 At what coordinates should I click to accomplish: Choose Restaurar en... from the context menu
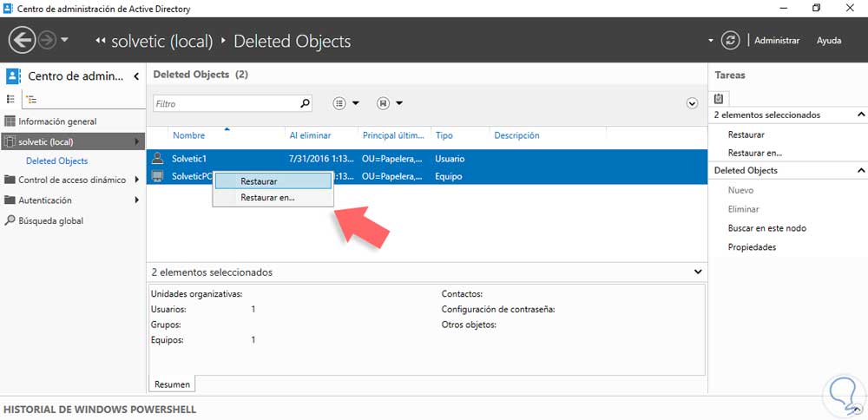point(267,197)
